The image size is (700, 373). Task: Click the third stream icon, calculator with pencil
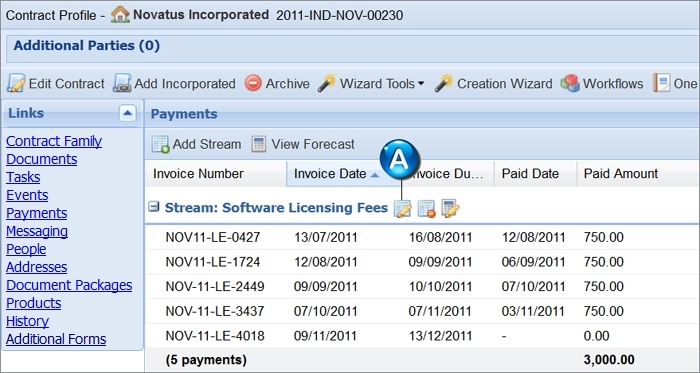(450, 208)
